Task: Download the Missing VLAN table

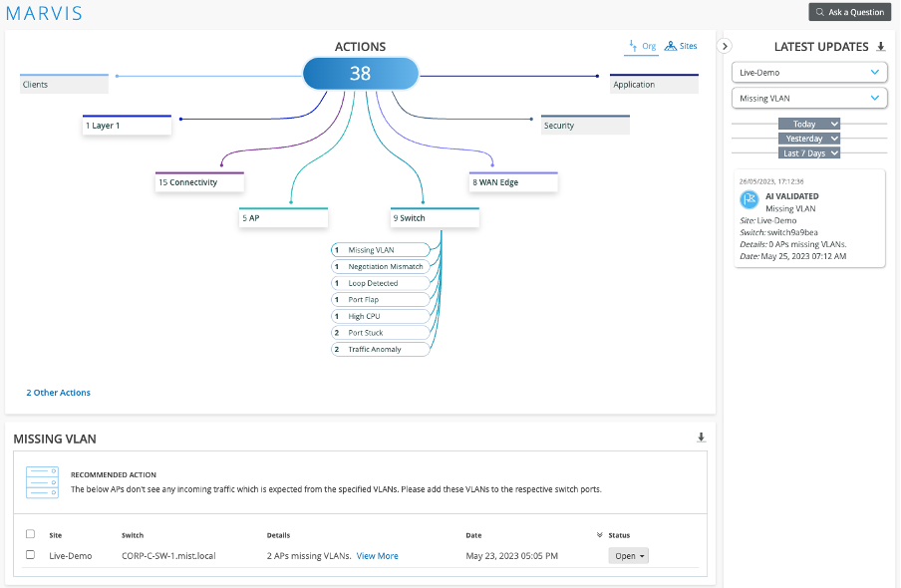Action: (x=701, y=438)
